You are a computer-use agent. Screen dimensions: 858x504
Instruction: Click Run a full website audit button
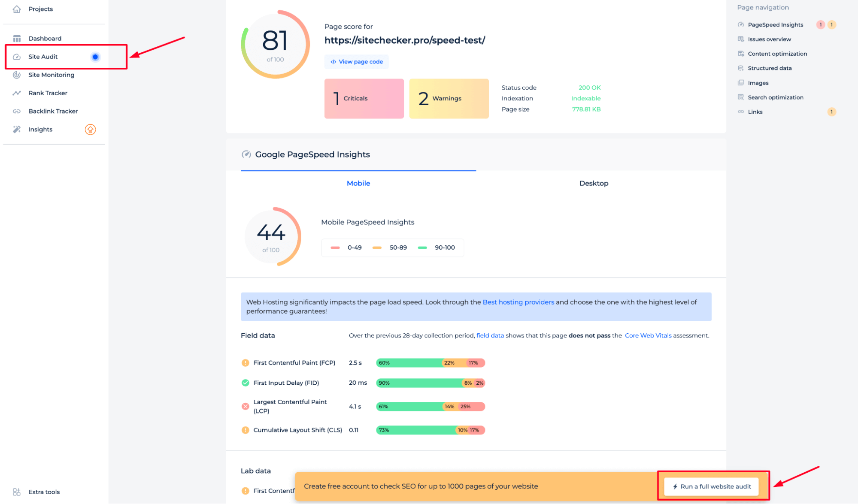click(715, 486)
